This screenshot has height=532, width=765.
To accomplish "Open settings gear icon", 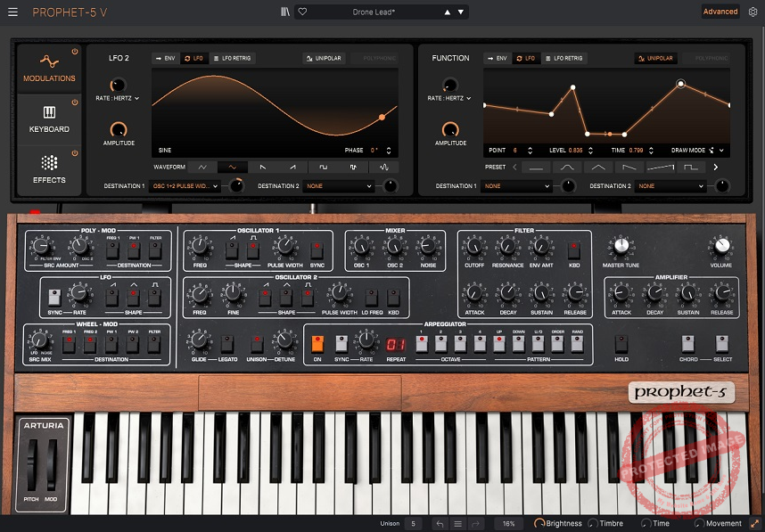I will click(753, 12).
